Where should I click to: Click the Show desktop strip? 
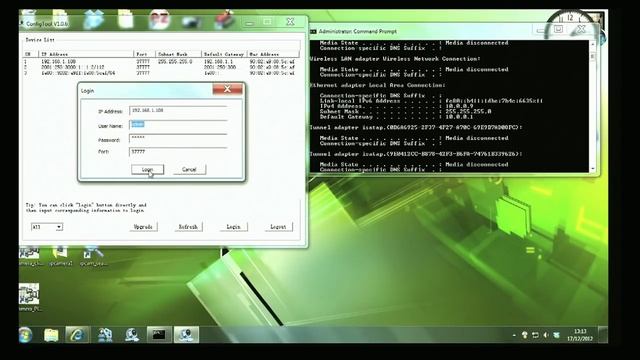coord(603,335)
